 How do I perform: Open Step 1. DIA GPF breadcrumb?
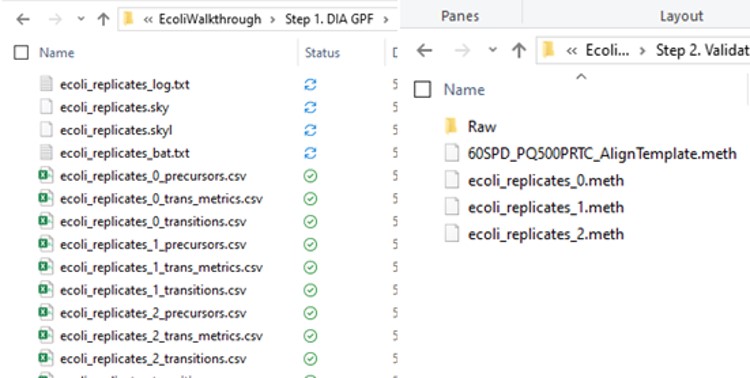[330, 19]
